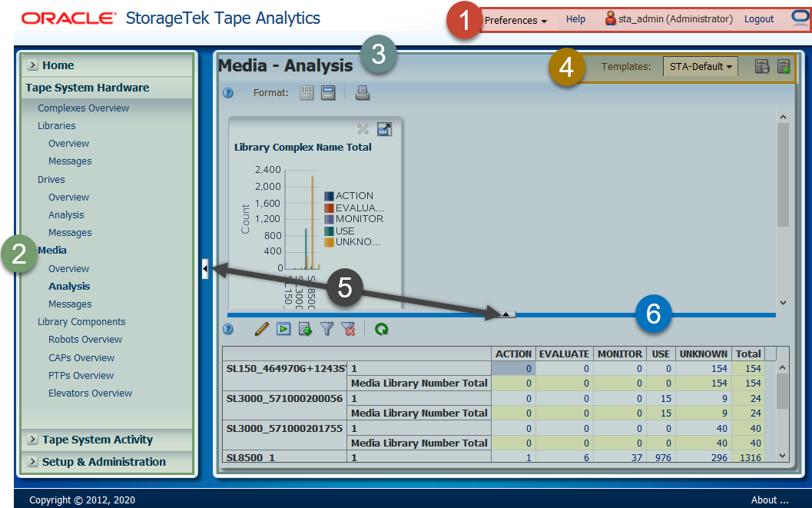Click the Help link in the header
Viewport: 812px width, 508px height.
[x=575, y=19]
